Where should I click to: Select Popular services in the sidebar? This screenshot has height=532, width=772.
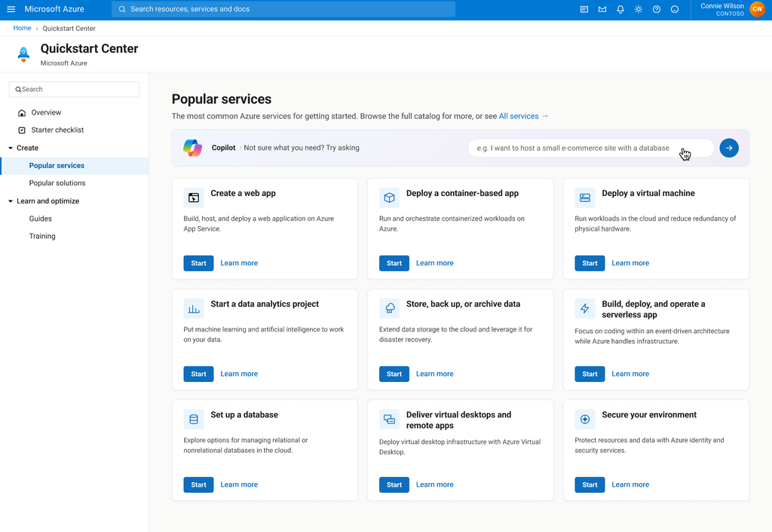(75, 166)
